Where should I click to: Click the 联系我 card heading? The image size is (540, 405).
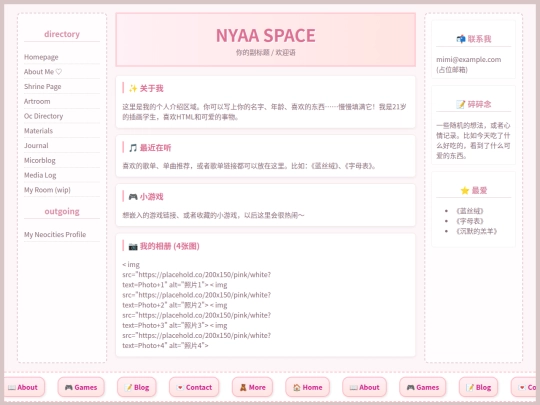479,39
